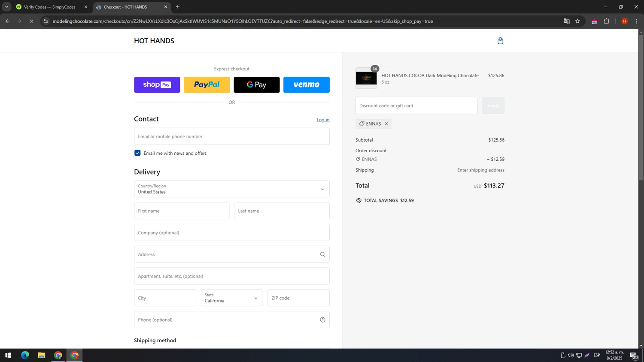Viewport: 644px width, 362px height.
Task: Click the Log in link
Action: coord(323,120)
